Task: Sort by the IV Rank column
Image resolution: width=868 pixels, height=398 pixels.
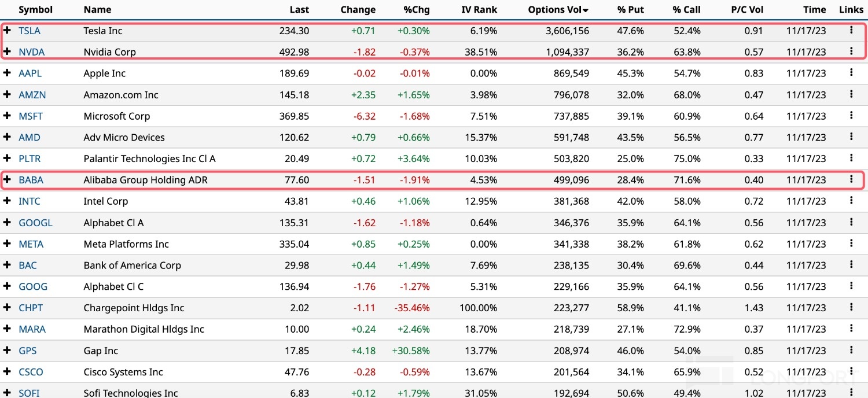Action: click(x=479, y=9)
